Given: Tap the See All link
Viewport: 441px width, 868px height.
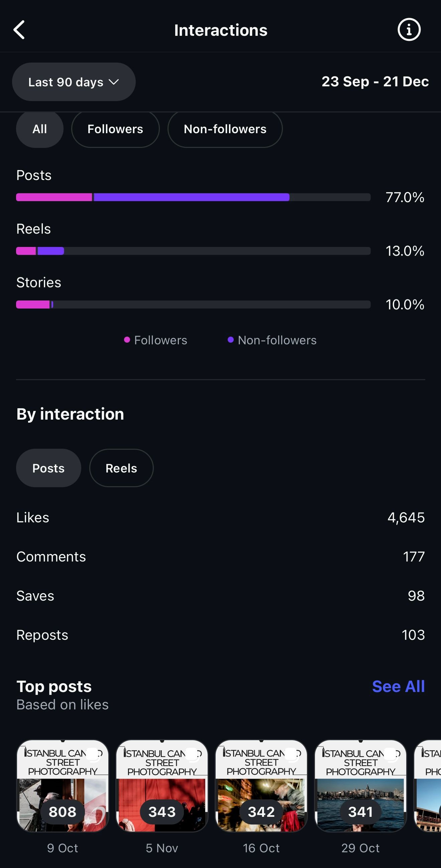Looking at the screenshot, I should point(398,686).
